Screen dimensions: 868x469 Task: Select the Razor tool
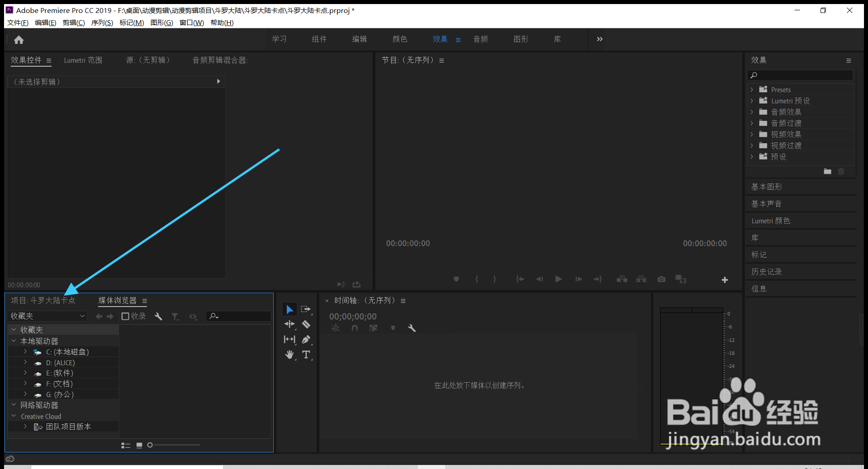tap(306, 324)
